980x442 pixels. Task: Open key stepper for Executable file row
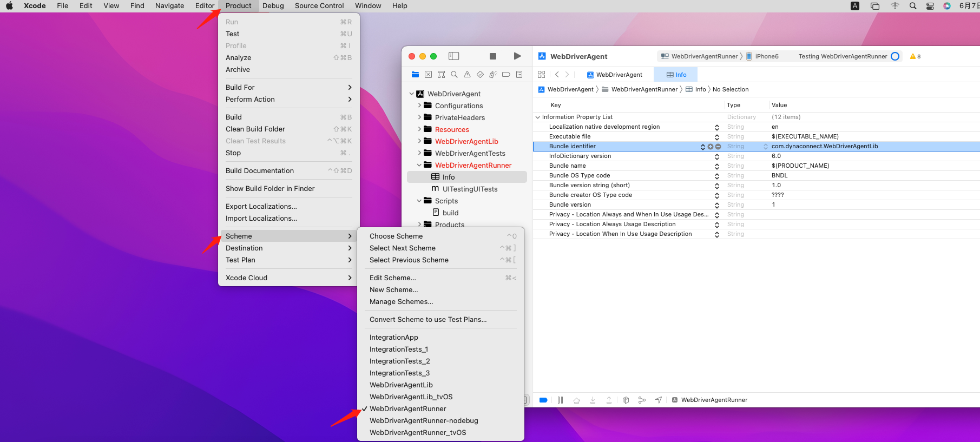pos(717,137)
